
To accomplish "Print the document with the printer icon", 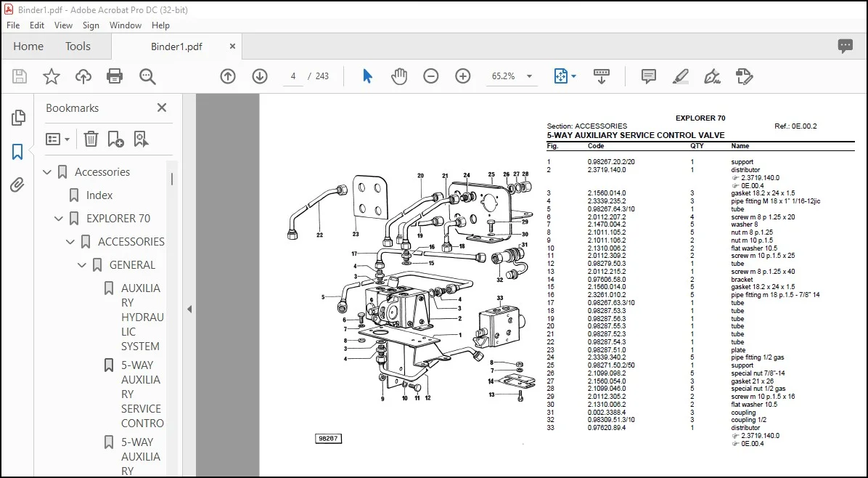I will (x=115, y=76).
